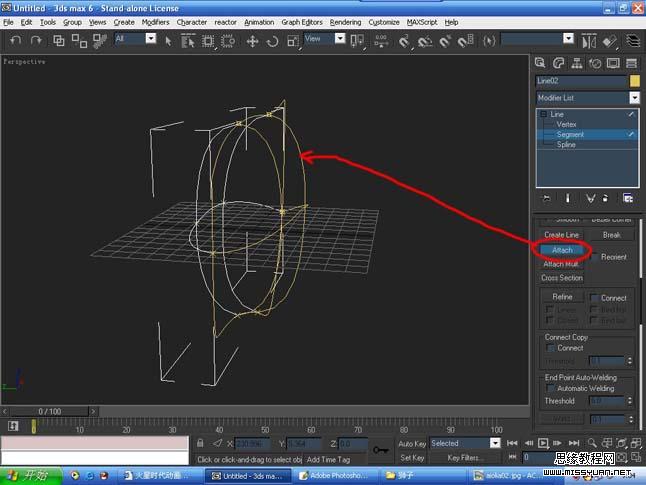The height and width of the screenshot is (485, 646).
Task: Click the Attach button
Action: point(562,250)
